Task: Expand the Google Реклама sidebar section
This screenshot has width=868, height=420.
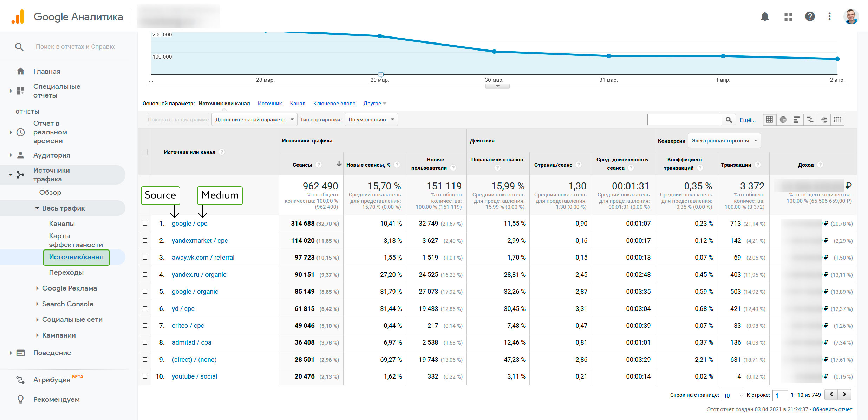Action: tap(37, 288)
